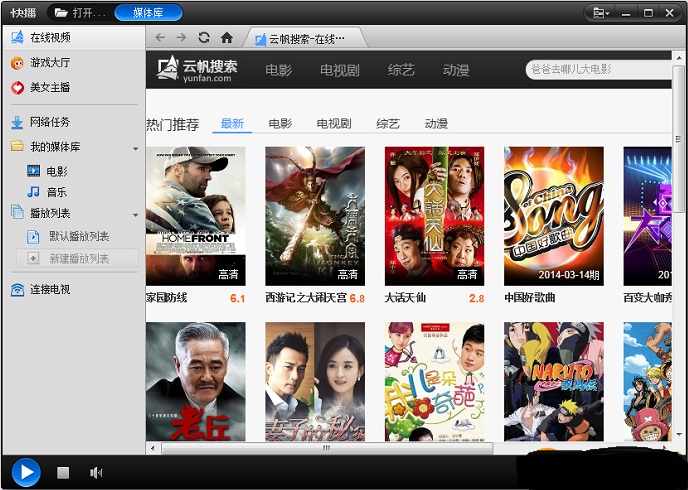Screen dimensions: 688x490
Task: Select 网络任务 download item
Action: click(x=49, y=122)
